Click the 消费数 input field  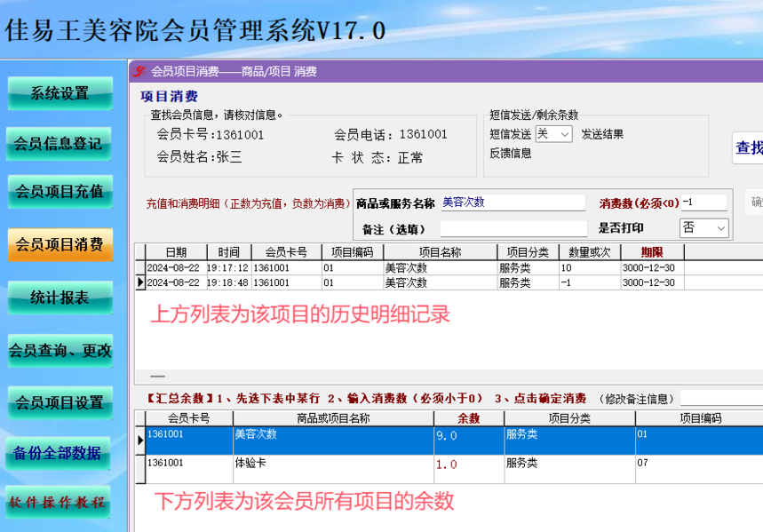pos(703,202)
